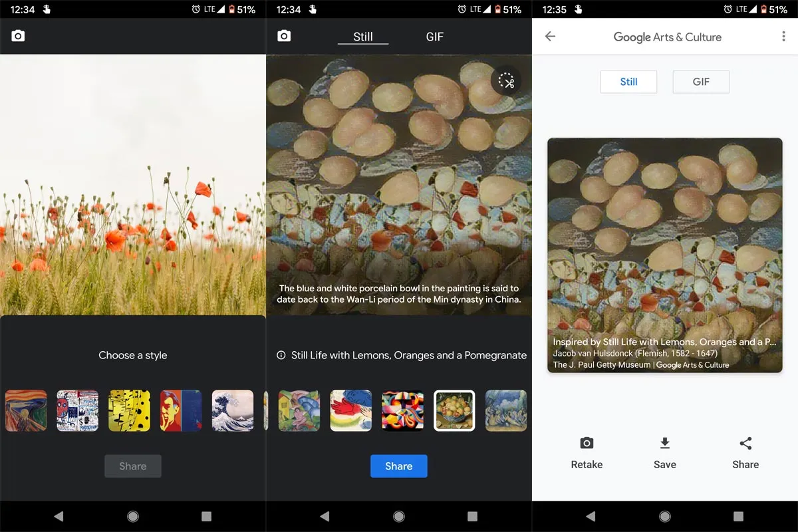Toggle the outlined Still button under the header
Viewport: 798px width, 532px height.
[x=628, y=82]
